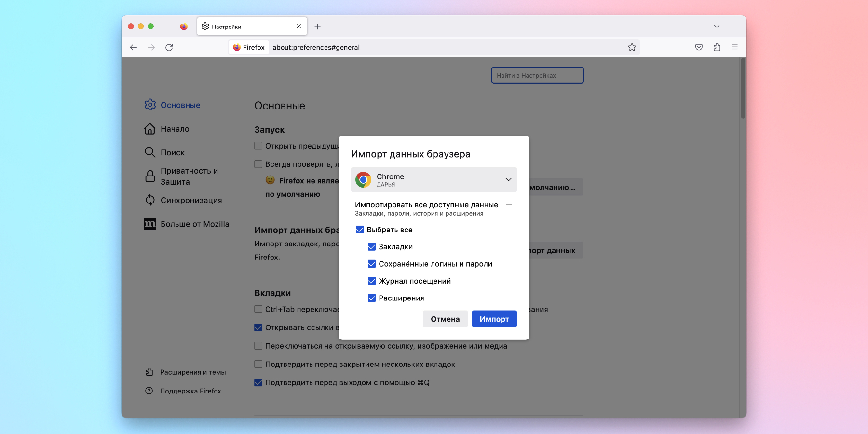Viewport: 868px width, 434px height.
Task: Toggle Всегда проверять checkbox
Action: click(258, 164)
